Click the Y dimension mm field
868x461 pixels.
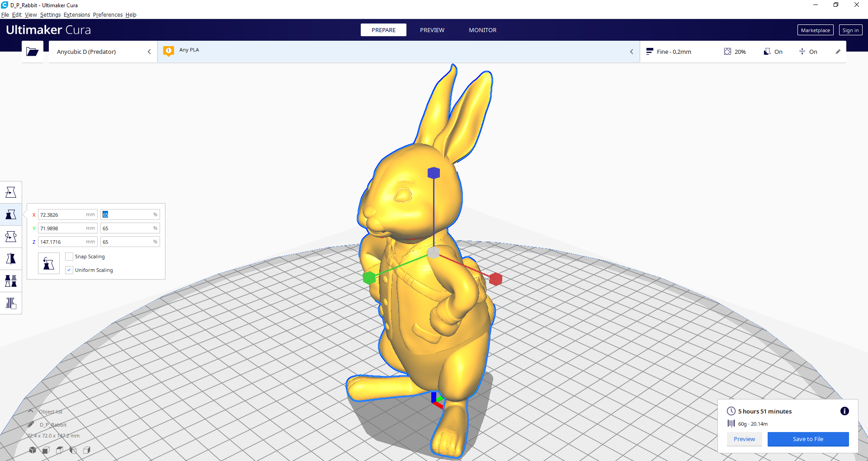[68, 228]
